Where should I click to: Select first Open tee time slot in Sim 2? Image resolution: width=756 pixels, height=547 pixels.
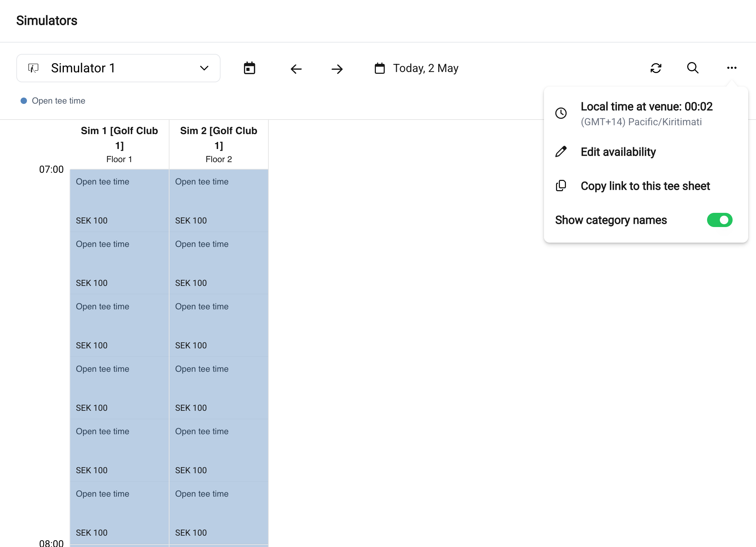pyautogui.click(x=218, y=200)
